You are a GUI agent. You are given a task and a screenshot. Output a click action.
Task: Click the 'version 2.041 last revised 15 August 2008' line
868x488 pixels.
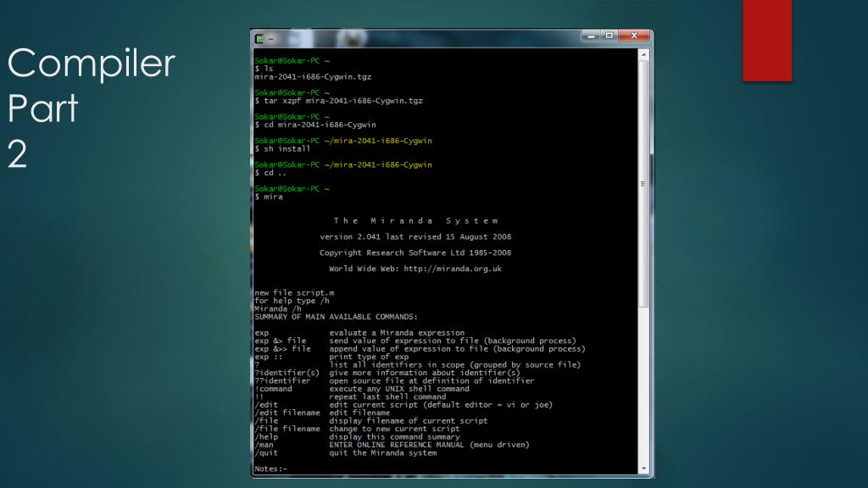pos(415,237)
